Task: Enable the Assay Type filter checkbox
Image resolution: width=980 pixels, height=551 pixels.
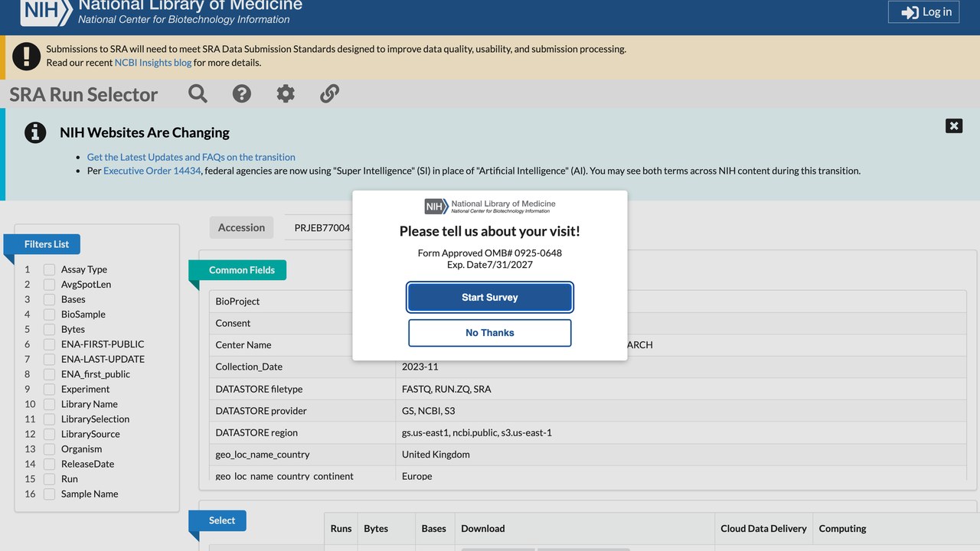Action: (49, 269)
